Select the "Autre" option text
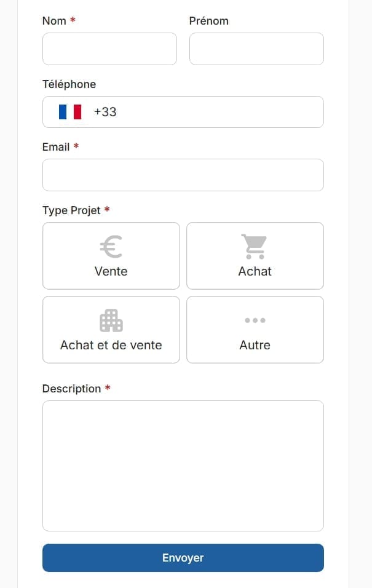This screenshot has width=372, height=588. pyautogui.click(x=255, y=345)
